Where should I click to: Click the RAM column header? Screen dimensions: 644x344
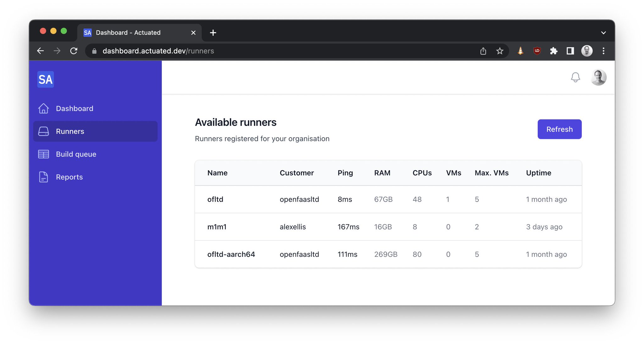[x=382, y=173]
